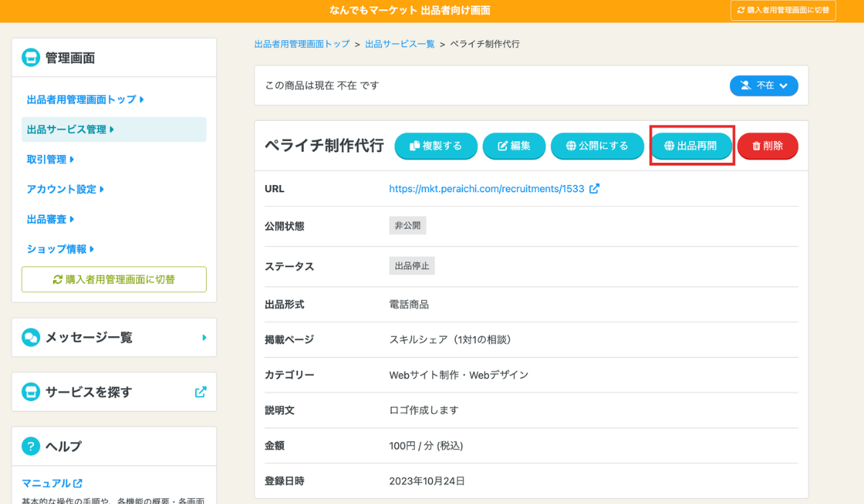
Task: Click the store icon beside 管理画面 heading
Action: [x=31, y=58]
